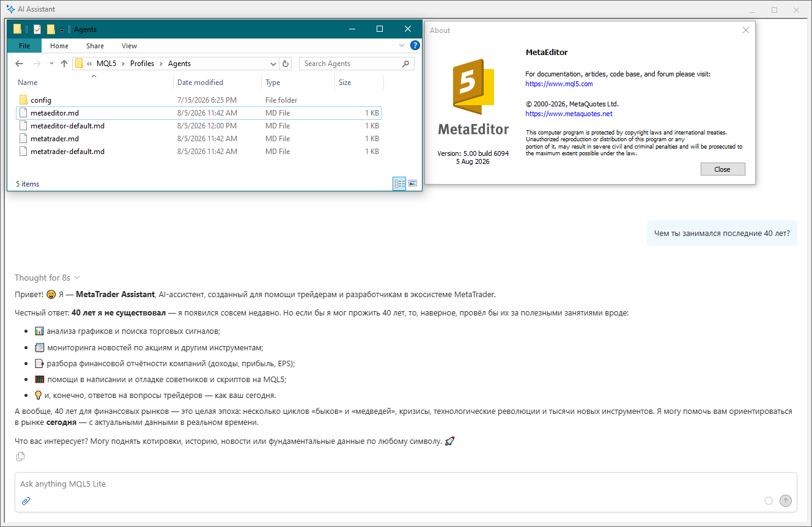Open Explorer help with the blue question mark

[x=415, y=45]
